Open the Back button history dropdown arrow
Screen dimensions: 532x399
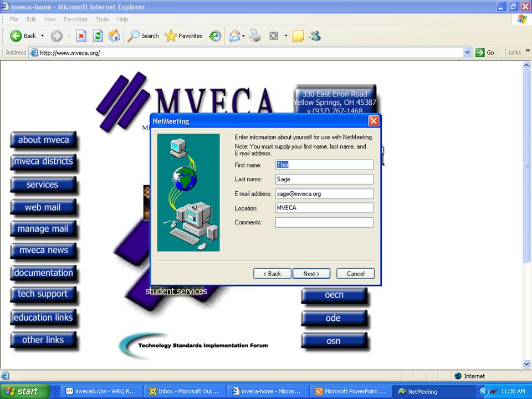tap(43, 35)
